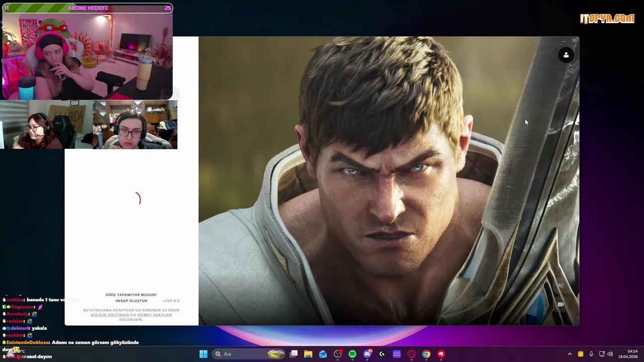Click the yellow tray app icon

coord(581,354)
